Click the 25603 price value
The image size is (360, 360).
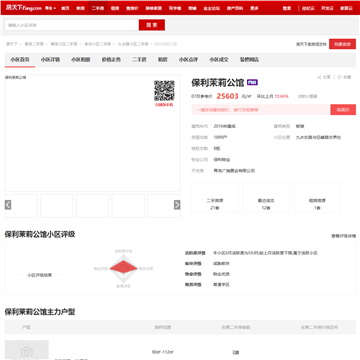point(227,96)
